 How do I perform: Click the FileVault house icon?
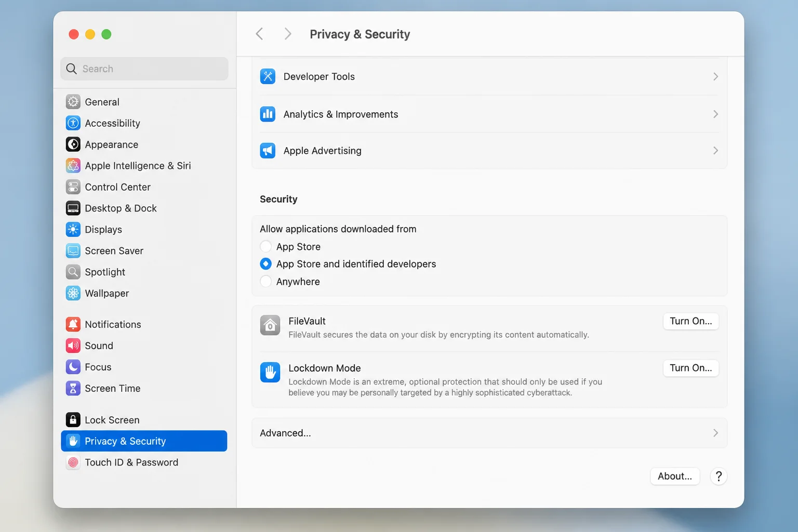(270, 325)
